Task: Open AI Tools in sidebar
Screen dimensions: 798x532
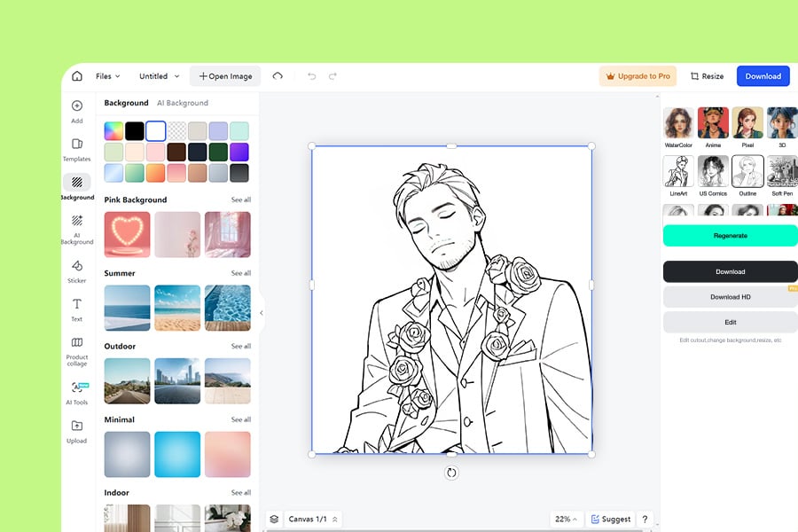Action: 77,393
